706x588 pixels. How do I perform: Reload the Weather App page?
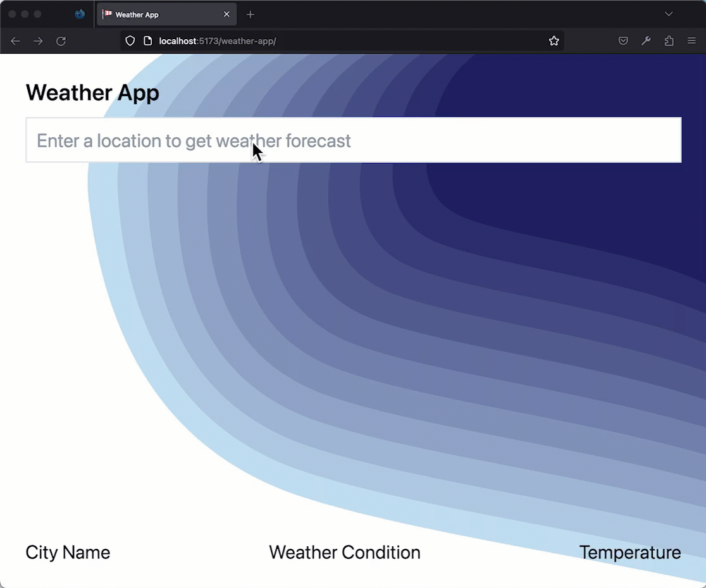[61, 41]
